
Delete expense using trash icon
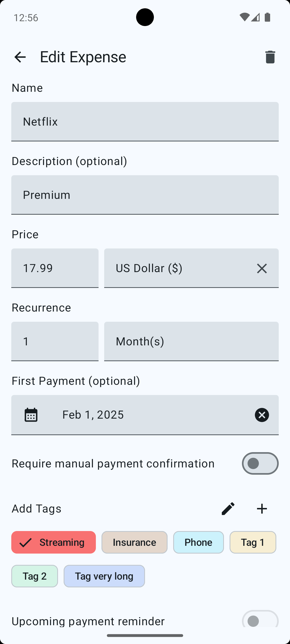tap(270, 57)
